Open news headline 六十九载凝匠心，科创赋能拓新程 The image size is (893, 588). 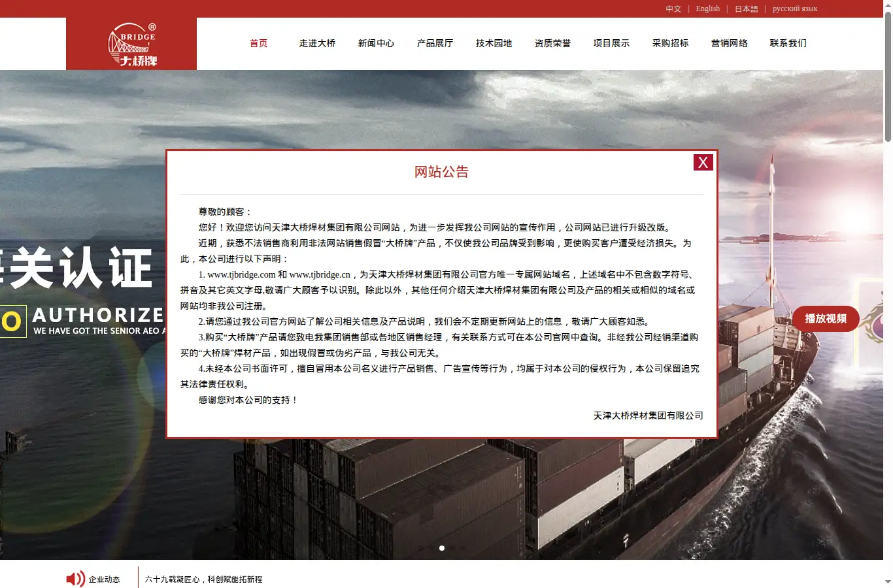203,580
